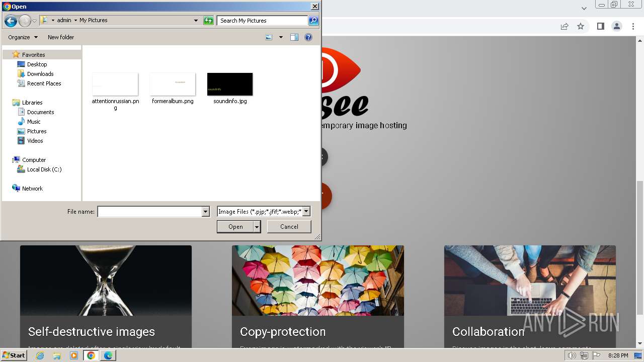Change the view icon in dialog toolbar

click(269, 37)
